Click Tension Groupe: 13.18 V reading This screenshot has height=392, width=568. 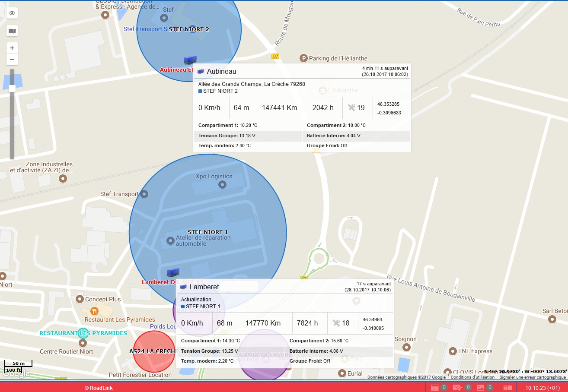pyautogui.click(x=227, y=136)
